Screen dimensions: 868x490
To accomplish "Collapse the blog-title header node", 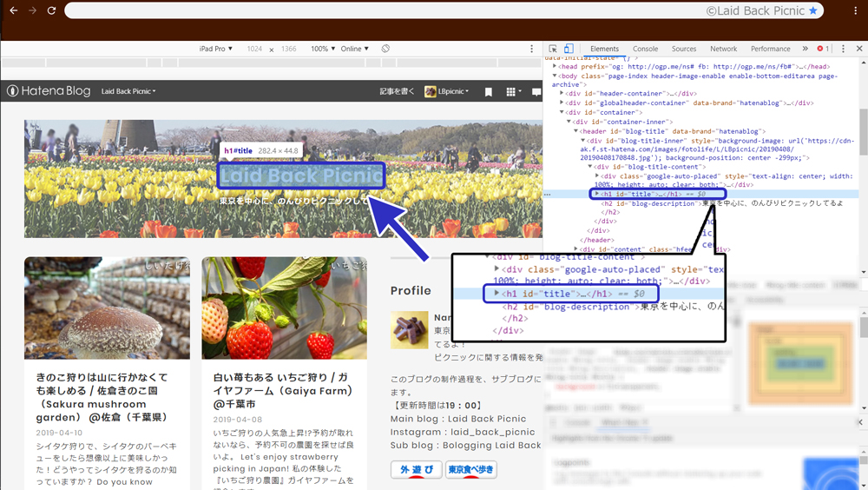I will [x=575, y=131].
